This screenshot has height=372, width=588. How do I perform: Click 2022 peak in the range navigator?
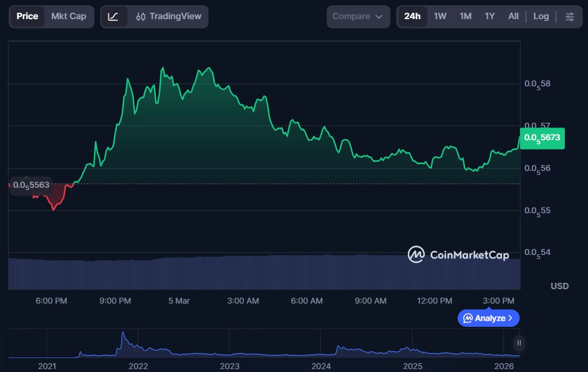[x=123, y=335]
